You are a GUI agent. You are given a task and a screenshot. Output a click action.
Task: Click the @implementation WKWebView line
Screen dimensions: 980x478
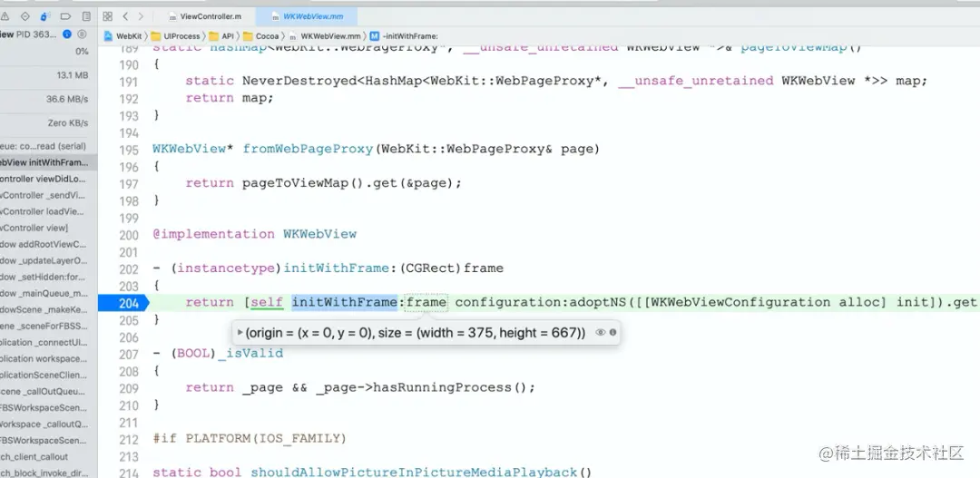(254, 234)
